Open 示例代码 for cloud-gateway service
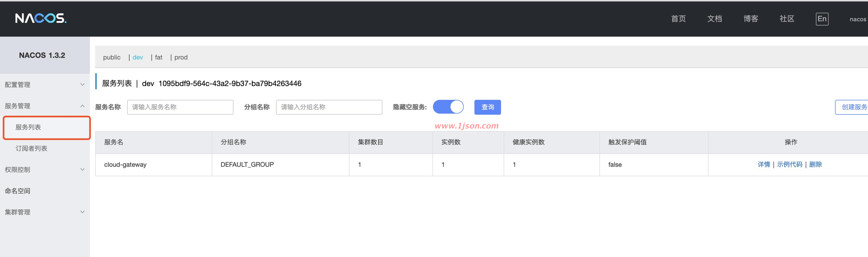 click(790, 165)
